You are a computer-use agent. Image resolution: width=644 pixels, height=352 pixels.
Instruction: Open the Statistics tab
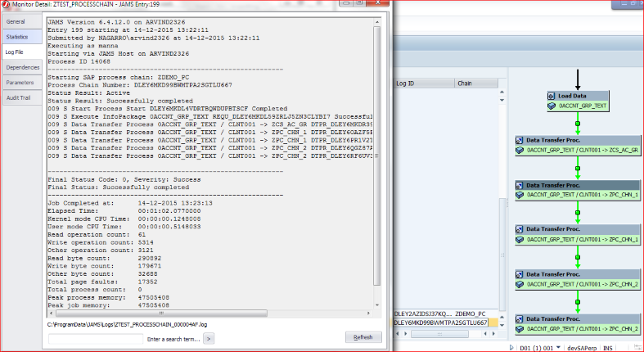[x=22, y=37]
